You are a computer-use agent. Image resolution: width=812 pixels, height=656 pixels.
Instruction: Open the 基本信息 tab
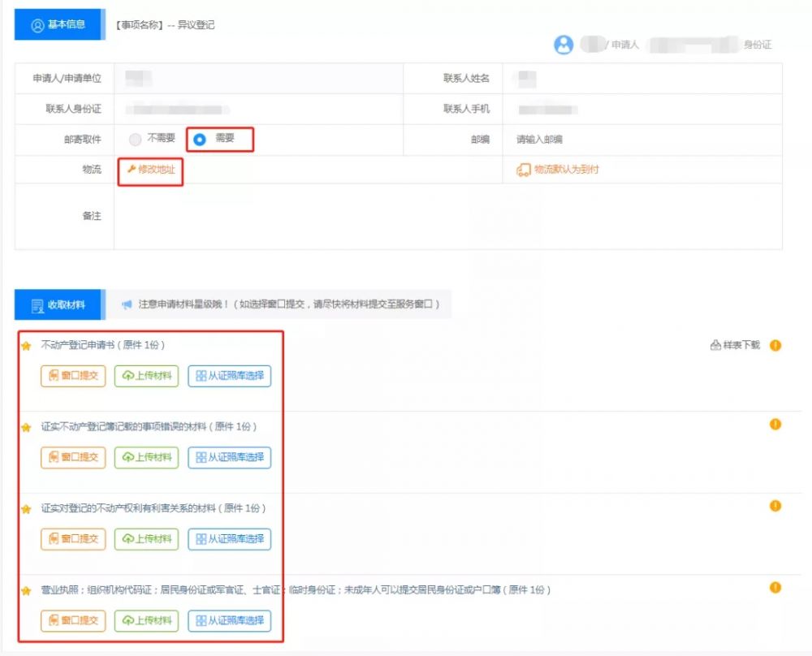[57, 24]
